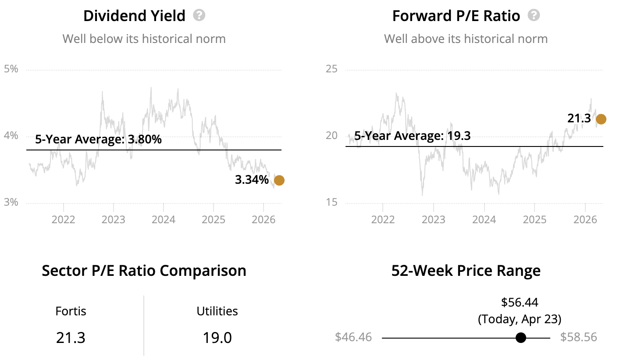The image size is (620, 364).
Task: Click the Utilities sector P/E value 19.0
Action: 217,338
